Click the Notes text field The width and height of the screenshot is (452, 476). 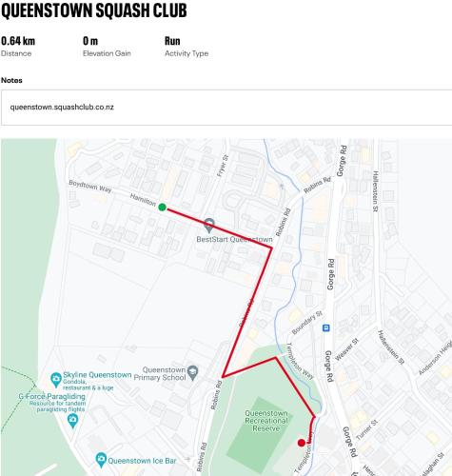point(226,108)
